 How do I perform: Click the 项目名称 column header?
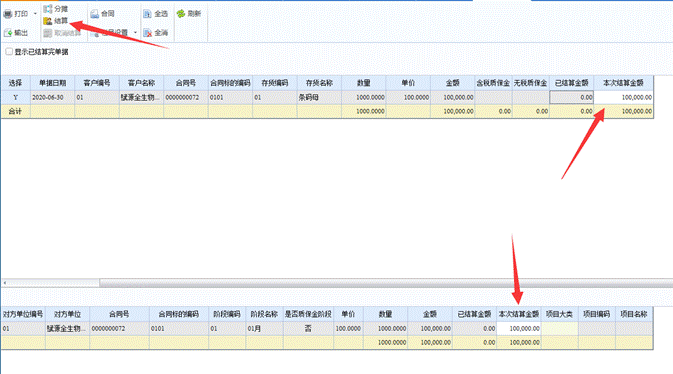[634, 314]
